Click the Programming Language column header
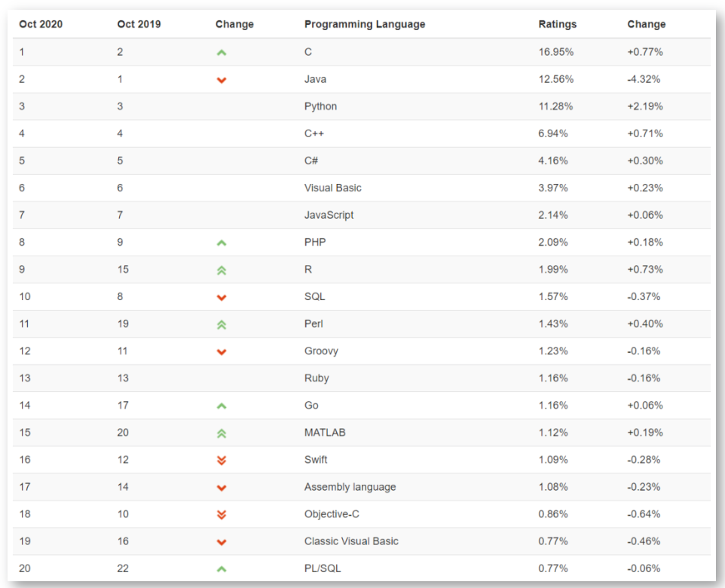The height and width of the screenshot is (588, 725). pos(365,24)
